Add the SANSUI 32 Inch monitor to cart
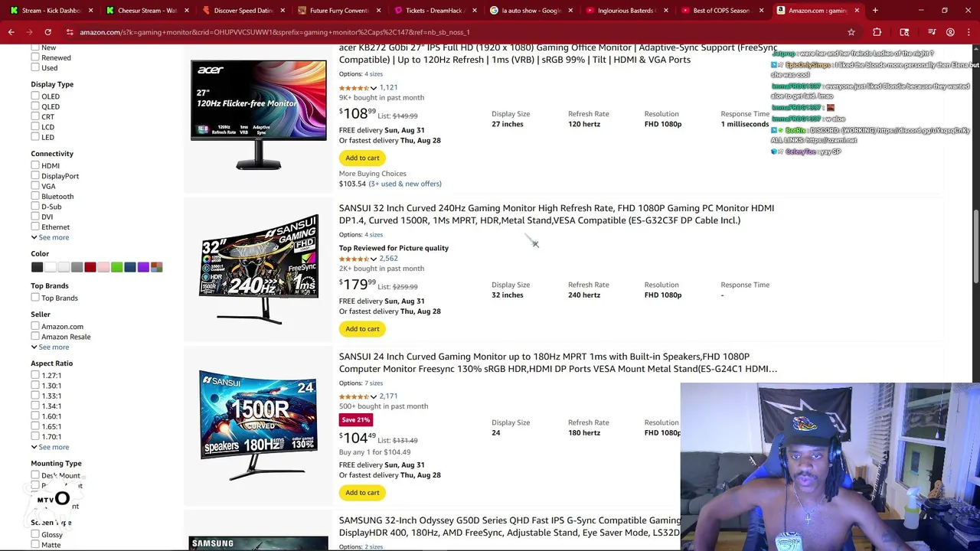This screenshot has height=551, width=980. coord(362,328)
